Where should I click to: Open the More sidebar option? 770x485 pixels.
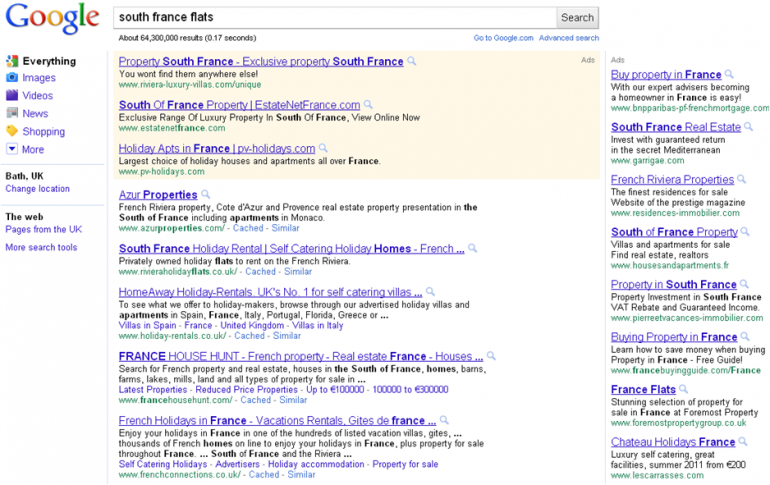33,149
